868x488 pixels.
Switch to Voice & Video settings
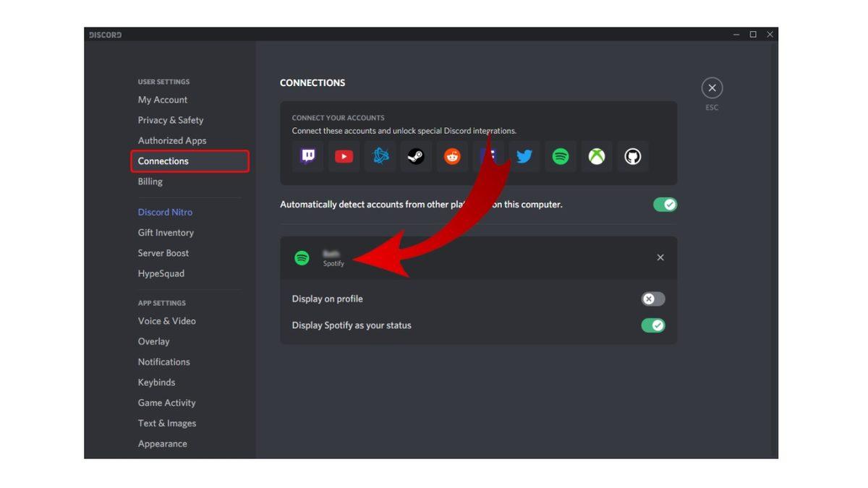point(166,320)
